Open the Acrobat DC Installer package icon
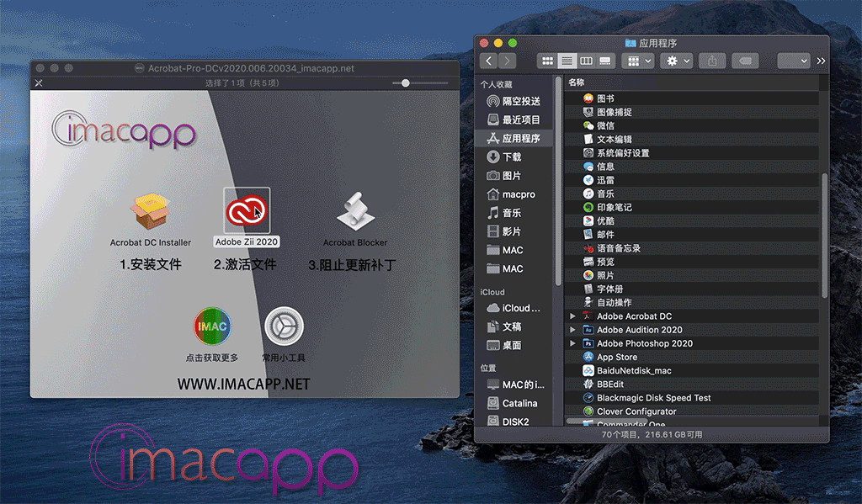 [x=150, y=211]
